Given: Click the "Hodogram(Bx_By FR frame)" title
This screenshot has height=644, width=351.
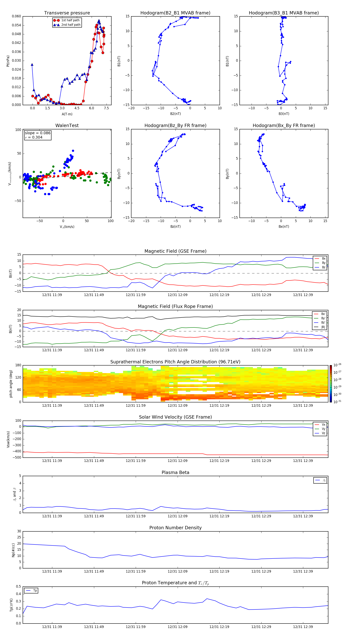Looking at the screenshot, I should point(284,125).
